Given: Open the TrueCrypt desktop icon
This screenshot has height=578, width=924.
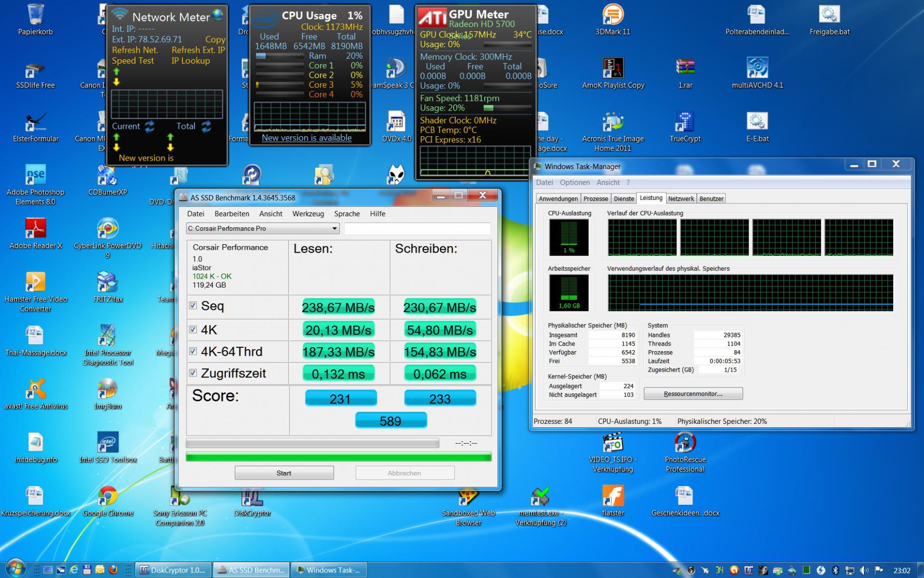Looking at the screenshot, I should click(685, 126).
